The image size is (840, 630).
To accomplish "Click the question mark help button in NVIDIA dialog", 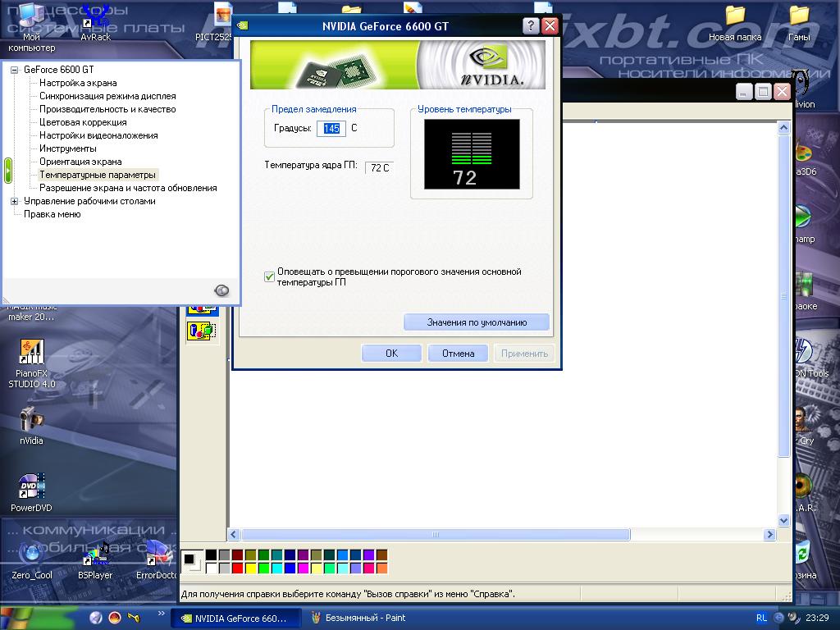I will click(531, 25).
